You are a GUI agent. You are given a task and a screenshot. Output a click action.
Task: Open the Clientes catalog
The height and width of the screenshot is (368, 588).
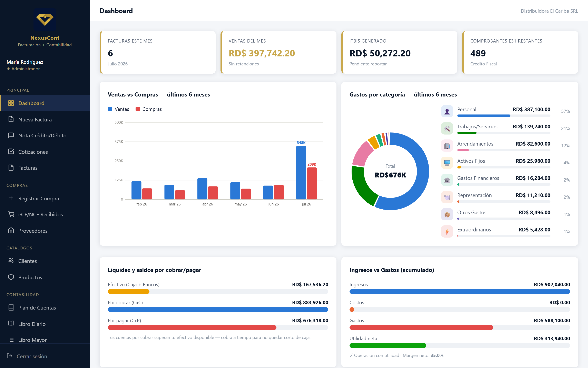tap(45, 261)
